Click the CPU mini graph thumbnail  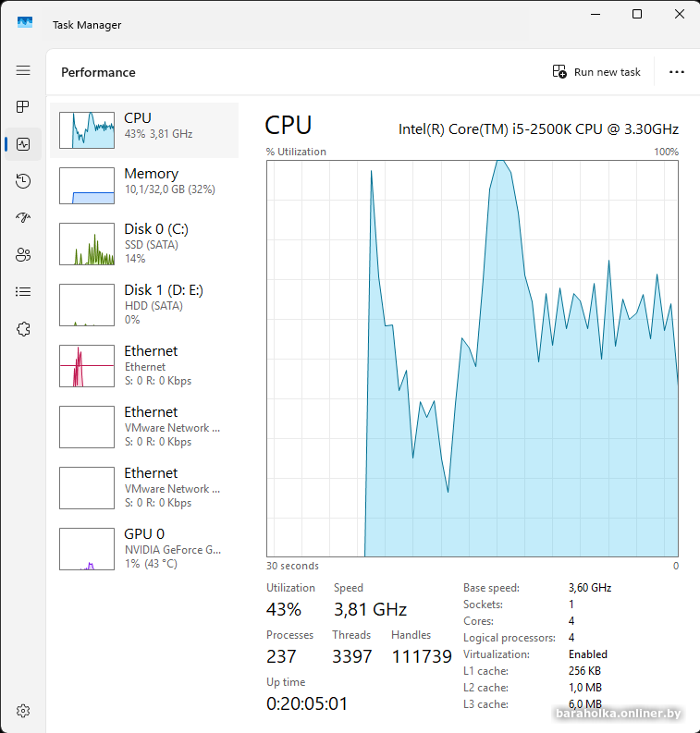pyautogui.click(x=87, y=130)
